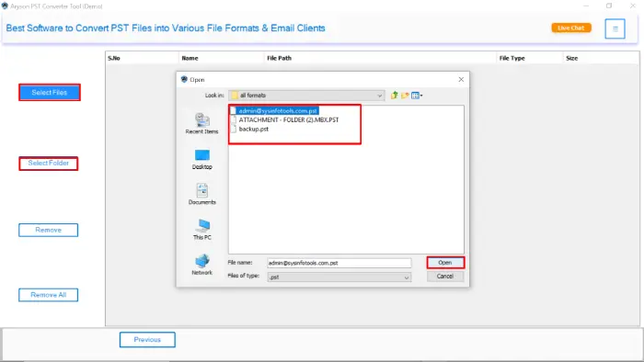Viewport: 644px width, 362px height.
Task: Click the Up One Level folder icon
Action: pyautogui.click(x=394, y=96)
